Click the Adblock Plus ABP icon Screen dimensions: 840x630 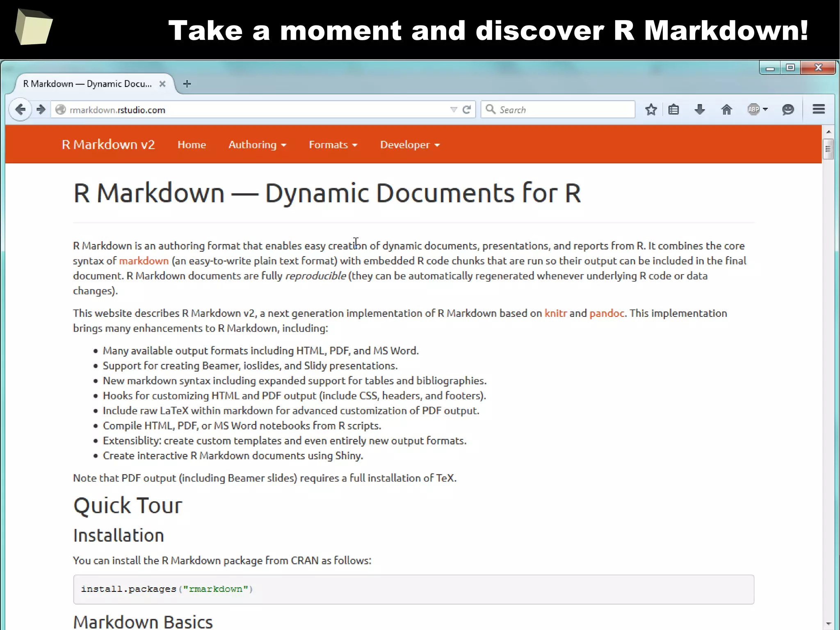[753, 110]
